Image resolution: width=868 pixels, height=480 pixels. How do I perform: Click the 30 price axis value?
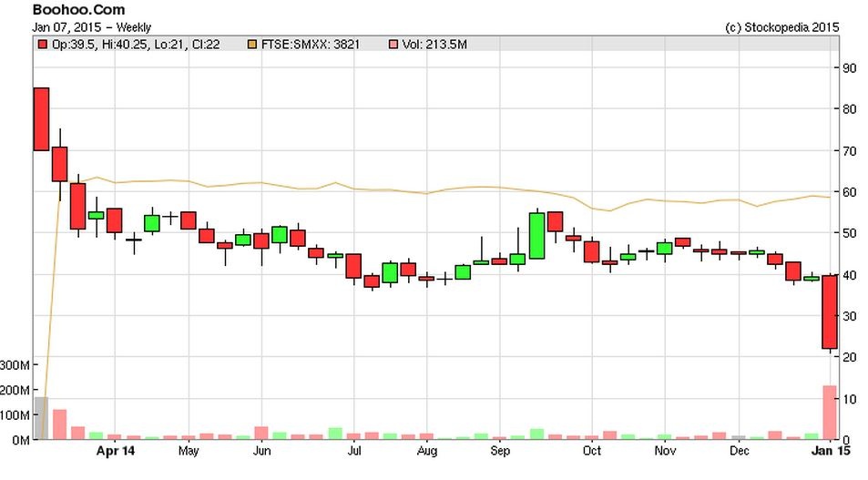(849, 316)
